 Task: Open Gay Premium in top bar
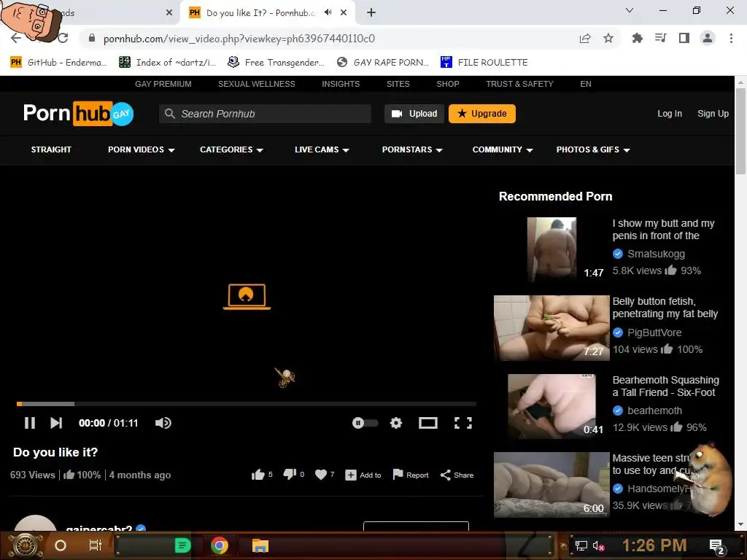pyautogui.click(x=163, y=84)
